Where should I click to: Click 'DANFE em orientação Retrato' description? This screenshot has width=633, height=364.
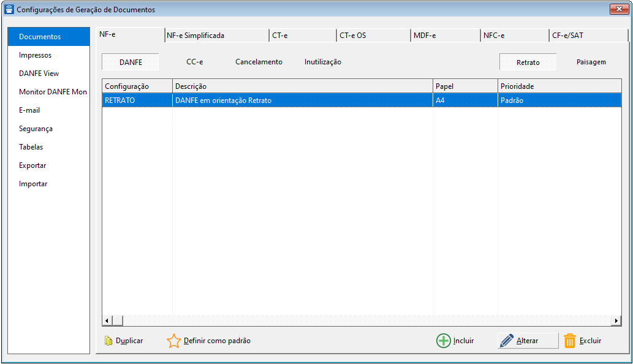coord(223,100)
